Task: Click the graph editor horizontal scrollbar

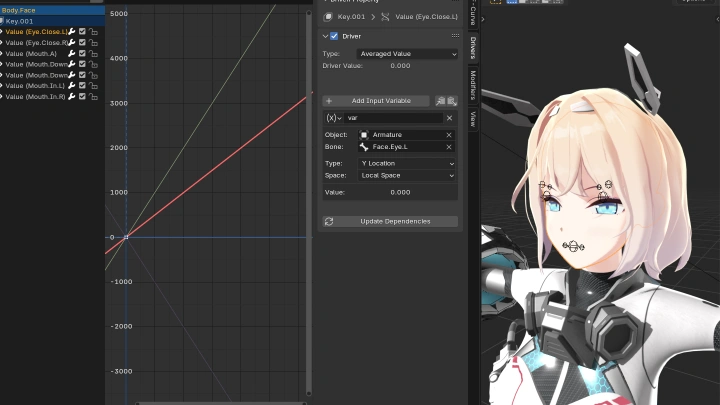Action: 221,403
